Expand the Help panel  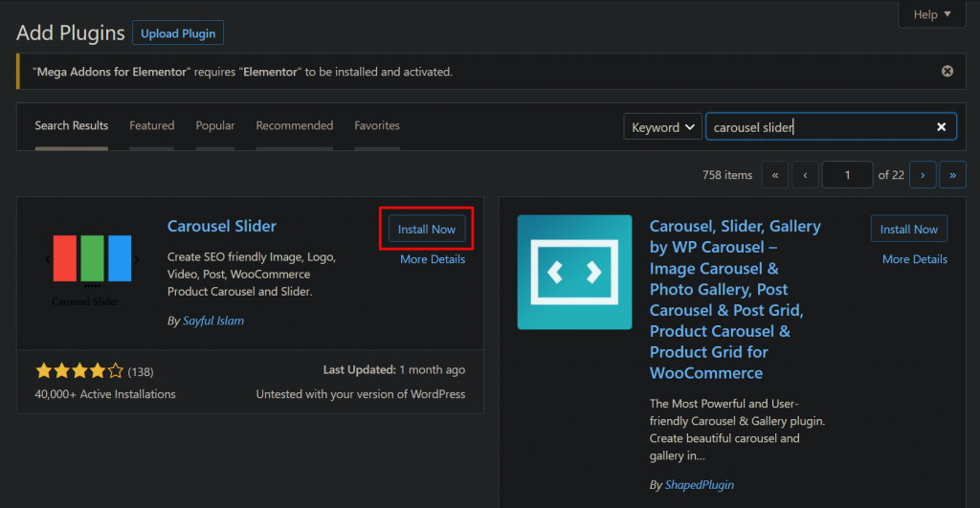coord(932,13)
